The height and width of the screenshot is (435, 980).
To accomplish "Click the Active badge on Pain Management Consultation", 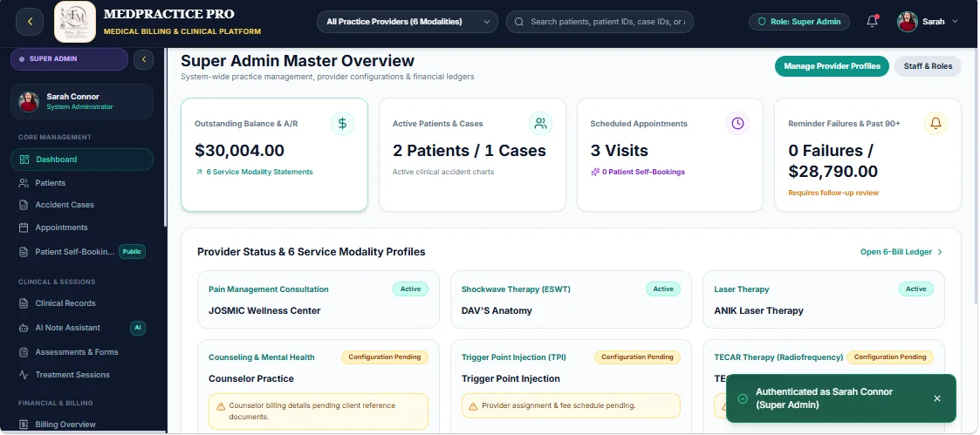I will 411,289.
